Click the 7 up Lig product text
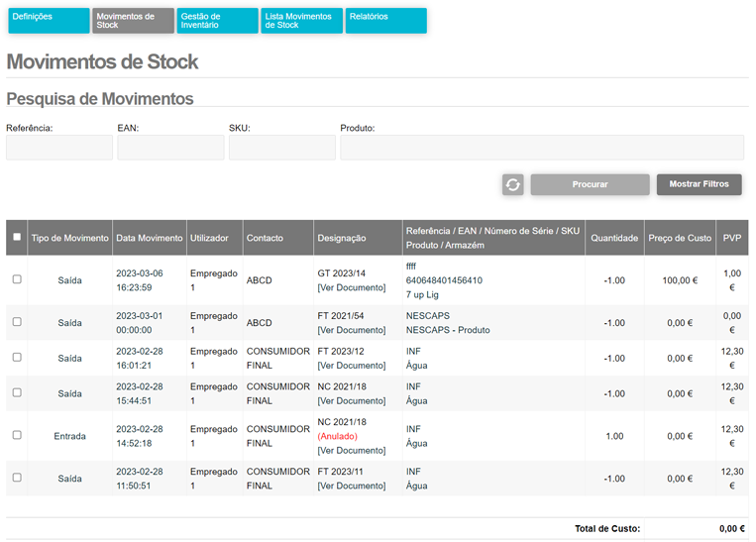Viewport: 756px width, 542px height. coord(422,294)
